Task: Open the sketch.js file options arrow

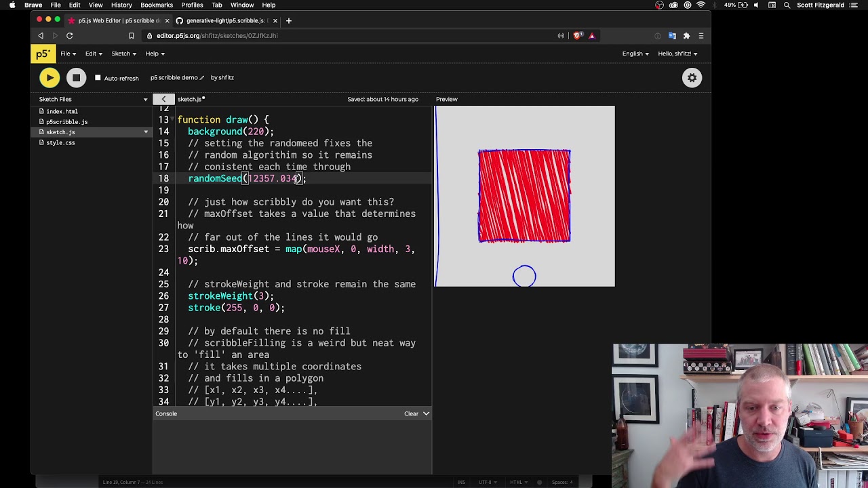Action: [x=146, y=132]
